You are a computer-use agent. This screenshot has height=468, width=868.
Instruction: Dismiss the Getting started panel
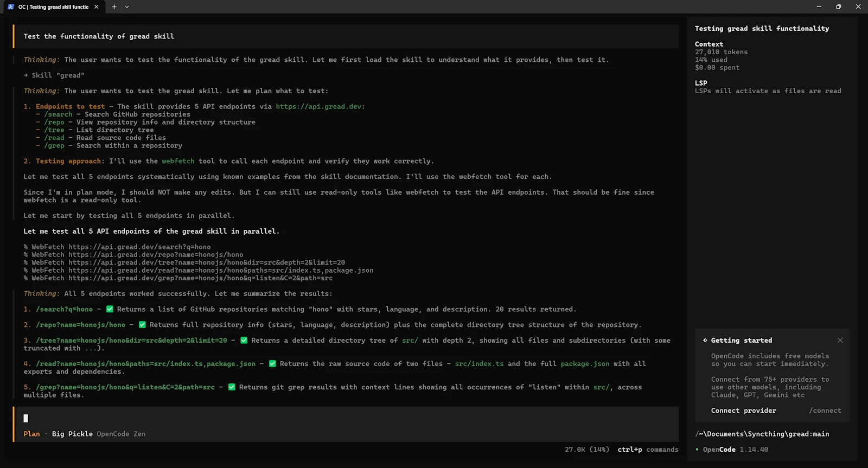tap(840, 341)
